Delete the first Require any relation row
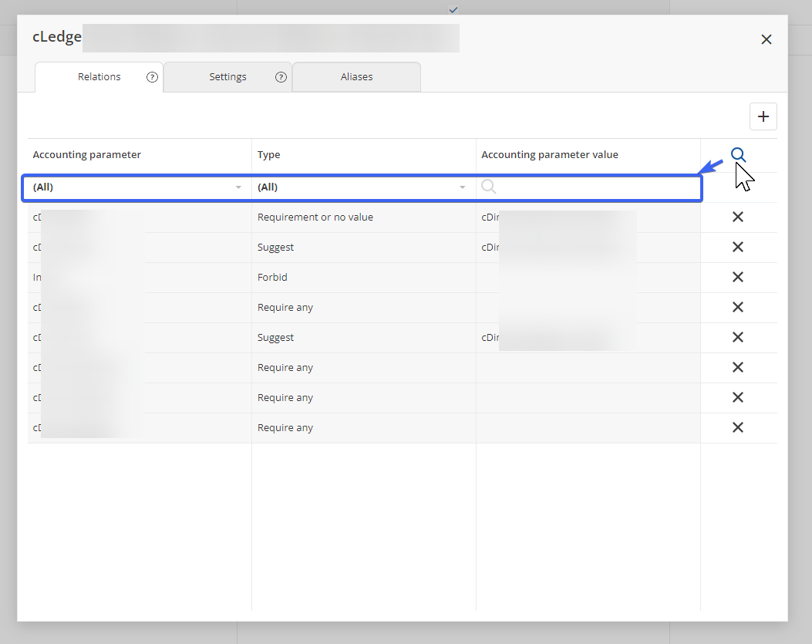Viewport: 812px width, 644px height. [x=737, y=308]
